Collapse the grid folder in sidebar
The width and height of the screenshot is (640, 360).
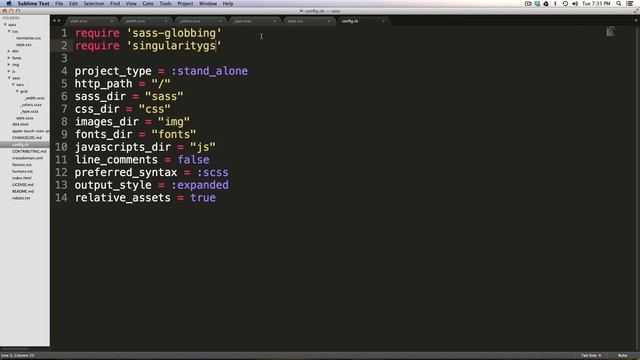[18, 91]
